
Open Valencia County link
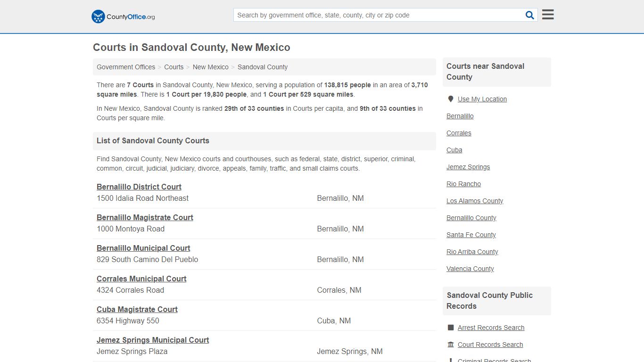pos(470,269)
